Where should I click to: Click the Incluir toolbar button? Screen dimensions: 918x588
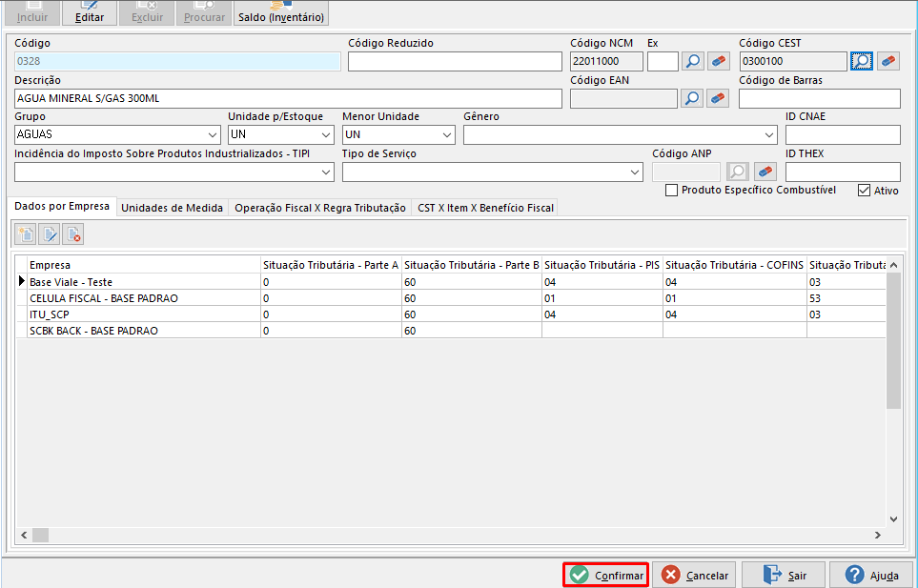pyautogui.click(x=32, y=12)
